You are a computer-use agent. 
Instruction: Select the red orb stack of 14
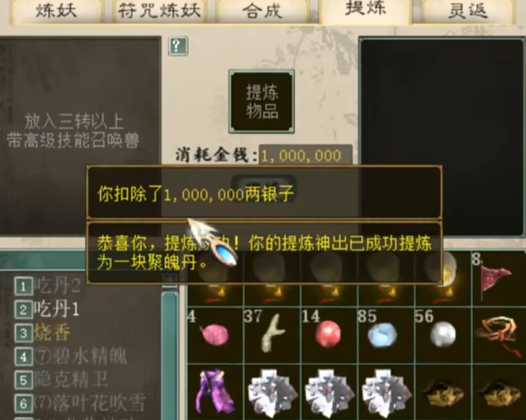tap(329, 334)
